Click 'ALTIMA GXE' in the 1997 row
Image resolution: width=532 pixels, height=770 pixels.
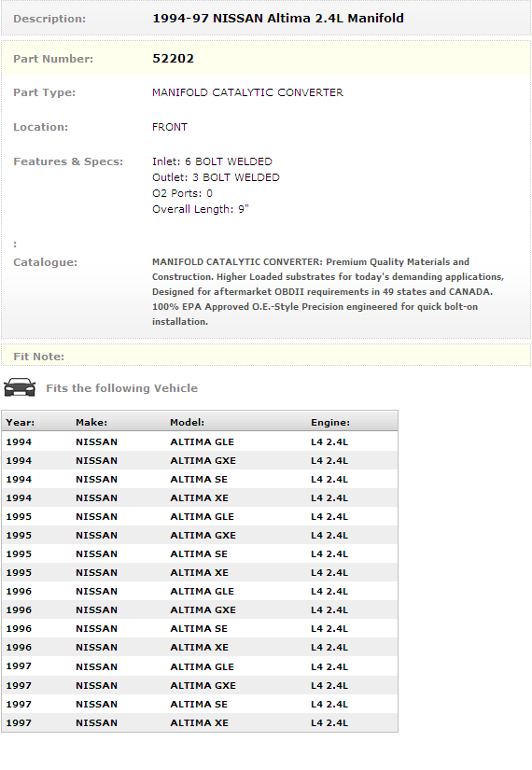coord(203,686)
